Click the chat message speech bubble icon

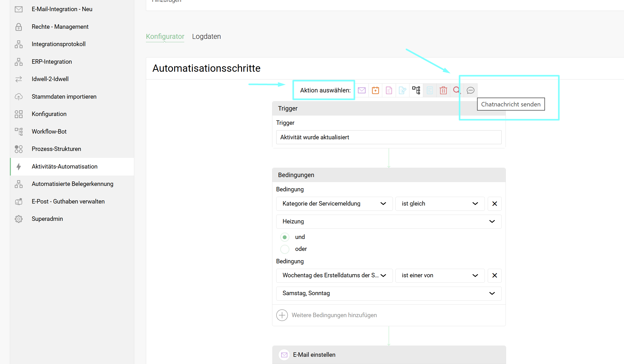(x=470, y=90)
